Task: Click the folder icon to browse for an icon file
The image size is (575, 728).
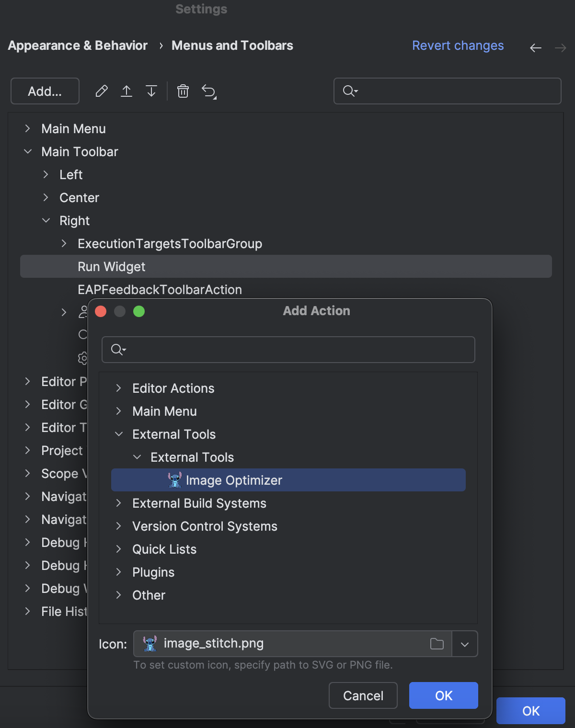Action: 436,644
